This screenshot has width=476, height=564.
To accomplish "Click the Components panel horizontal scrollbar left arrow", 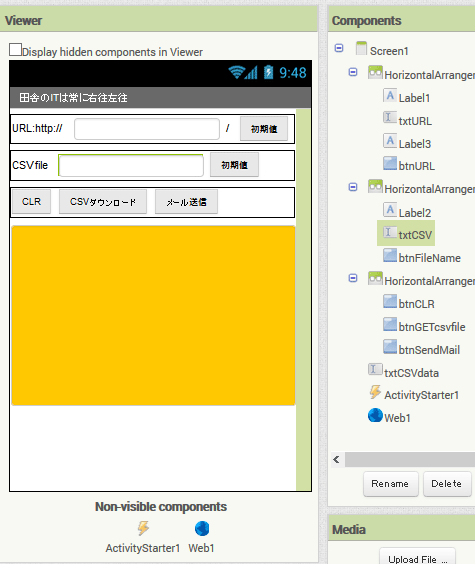I will 337,459.
